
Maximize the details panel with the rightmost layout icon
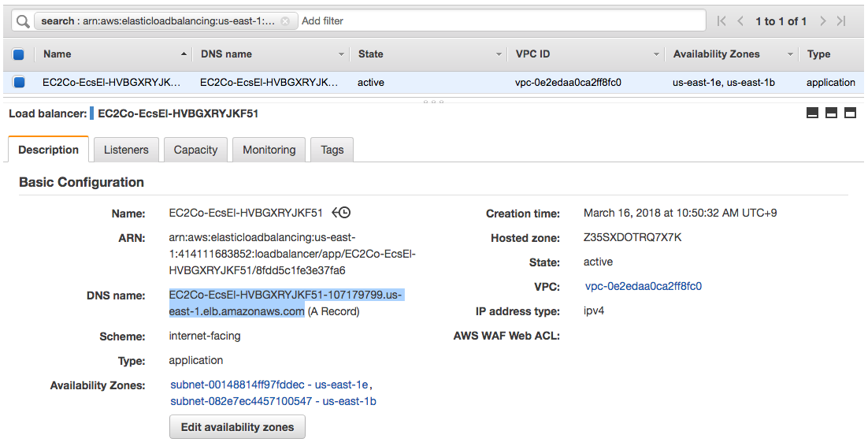[x=850, y=113]
